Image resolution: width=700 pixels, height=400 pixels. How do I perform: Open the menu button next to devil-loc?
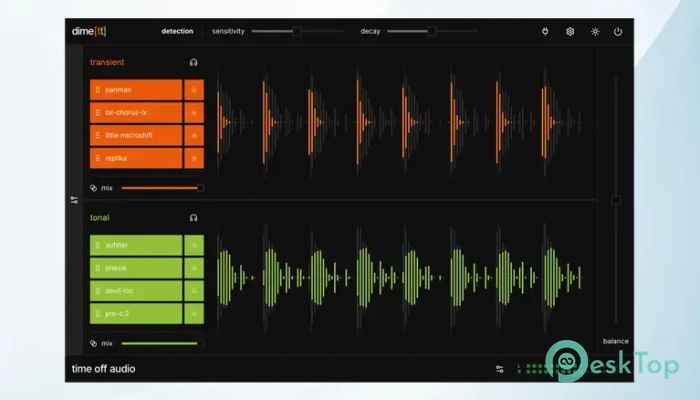194,291
